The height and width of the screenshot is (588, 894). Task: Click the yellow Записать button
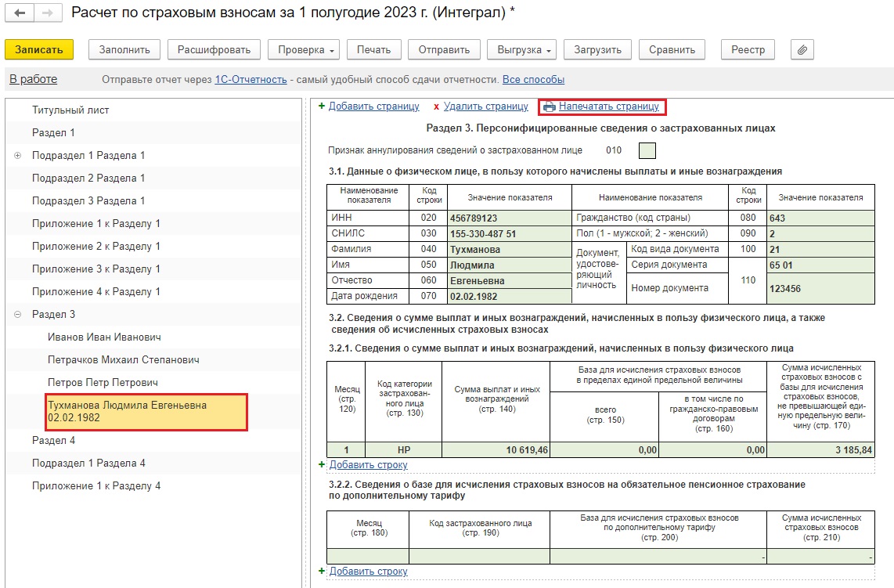39,49
